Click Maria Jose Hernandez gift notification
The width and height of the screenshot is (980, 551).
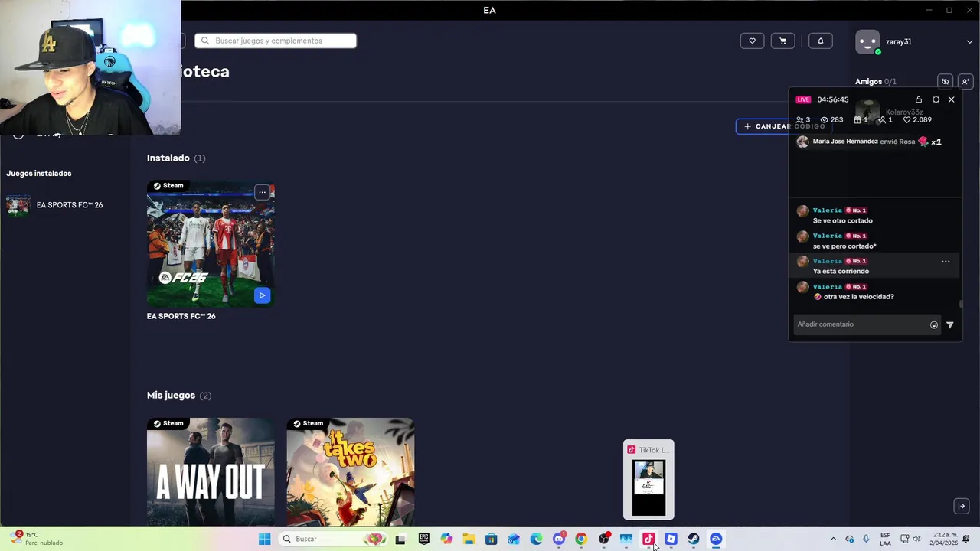coord(871,142)
